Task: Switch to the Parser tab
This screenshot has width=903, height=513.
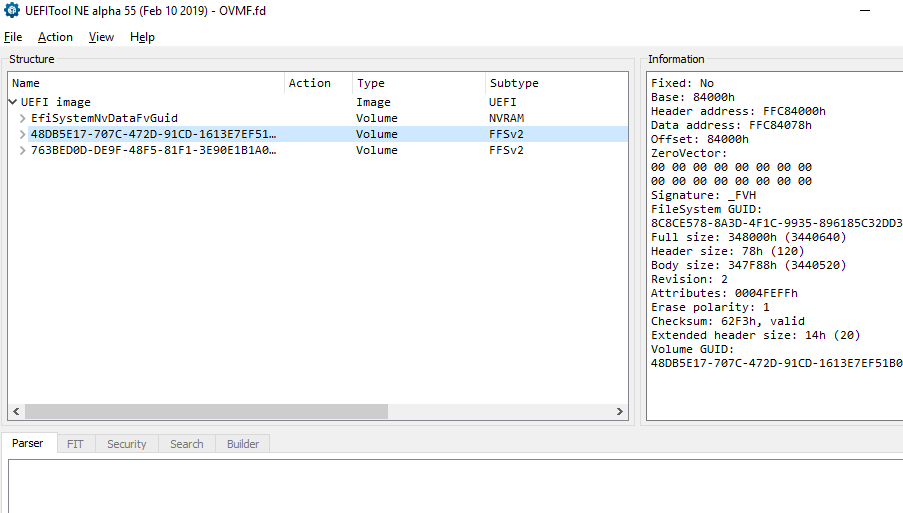Action: coord(28,443)
